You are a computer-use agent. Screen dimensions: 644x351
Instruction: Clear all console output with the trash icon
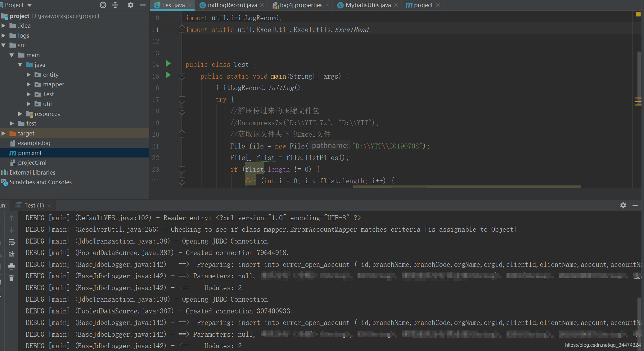pyautogui.click(x=12, y=278)
